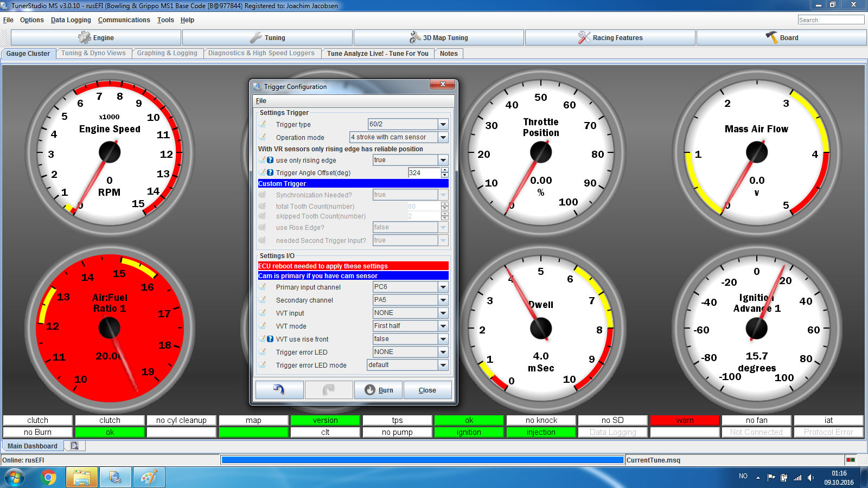Image resolution: width=868 pixels, height=488 pixels.
Task: Expand the Primary input channel dropdown
Action: (x=443, y=287)
